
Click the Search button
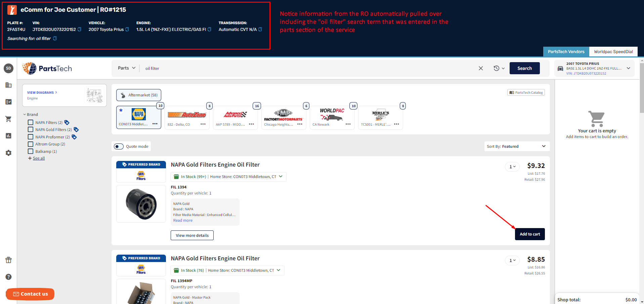coord(524,68)
